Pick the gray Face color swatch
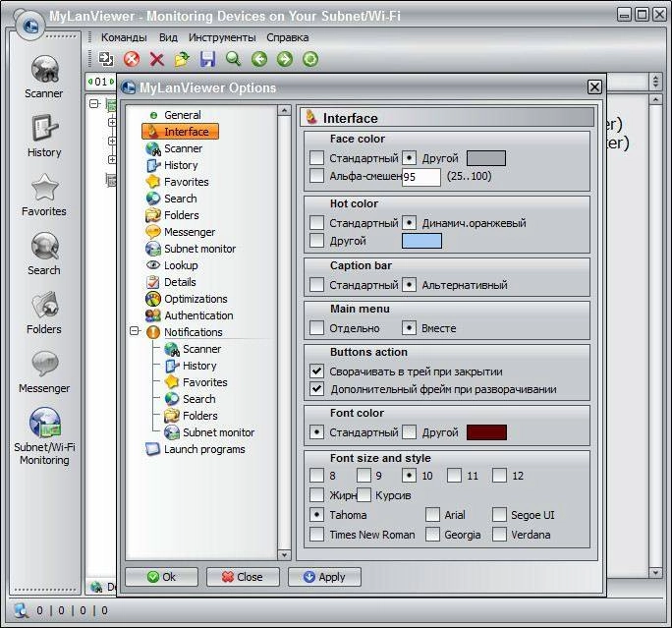Screen dimensions: 672x628 [x=486, y=158]
